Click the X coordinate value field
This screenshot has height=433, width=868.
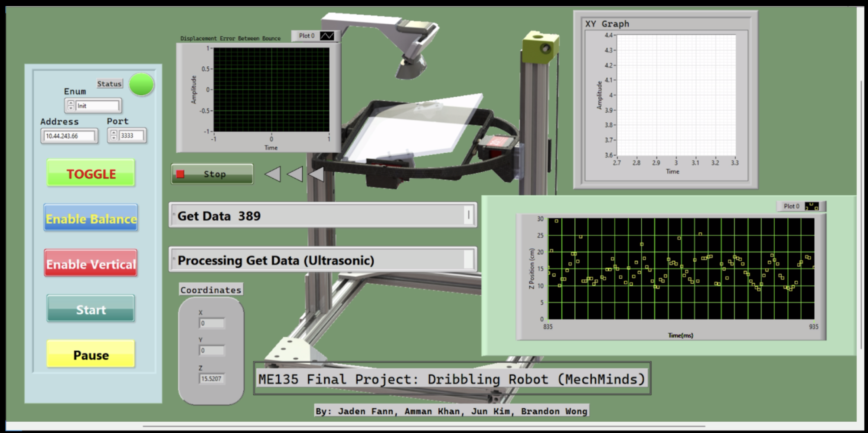pyautogui.click(x=212, y=323)
